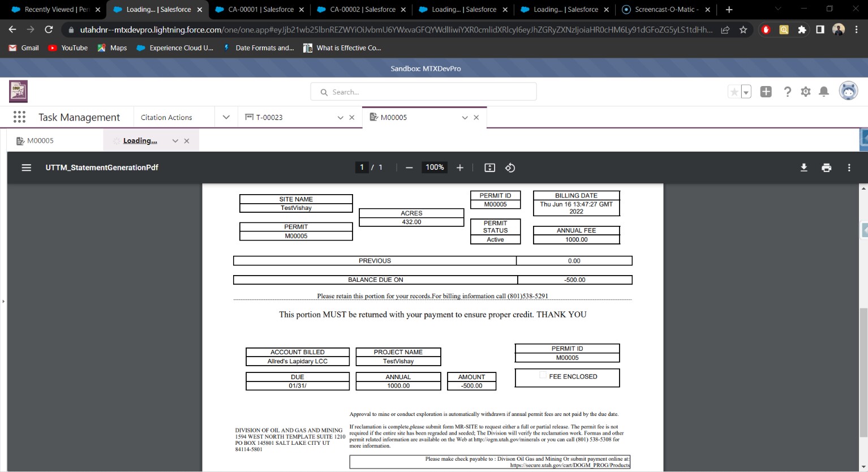Check the FEE ENCLOSED checkbox
This screenshot has width=868, height=472.
point(543,374)
